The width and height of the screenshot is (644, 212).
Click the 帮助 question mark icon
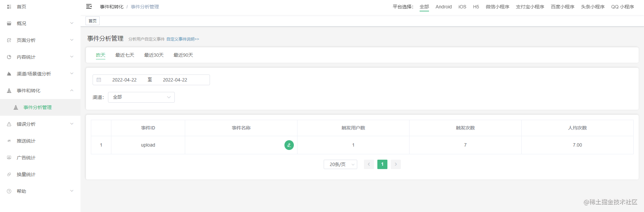pyautogui.click(x=9, y=191)
